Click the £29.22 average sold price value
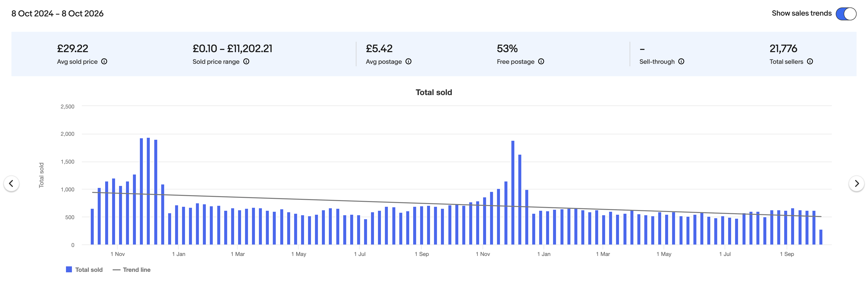The height and width of the screenshot is (282, 868). pyautogui.click(x=72, y=49)
